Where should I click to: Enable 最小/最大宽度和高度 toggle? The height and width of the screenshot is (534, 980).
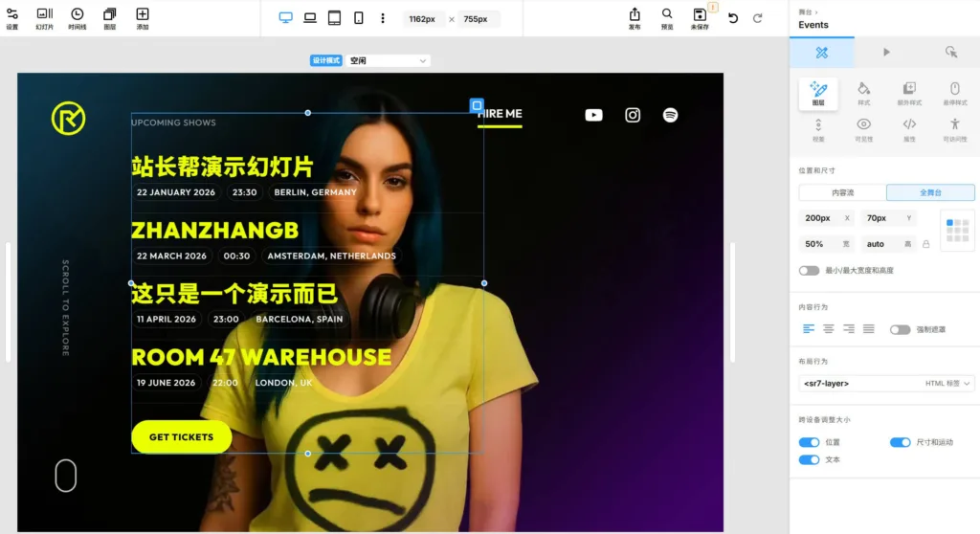pos(810,271)
